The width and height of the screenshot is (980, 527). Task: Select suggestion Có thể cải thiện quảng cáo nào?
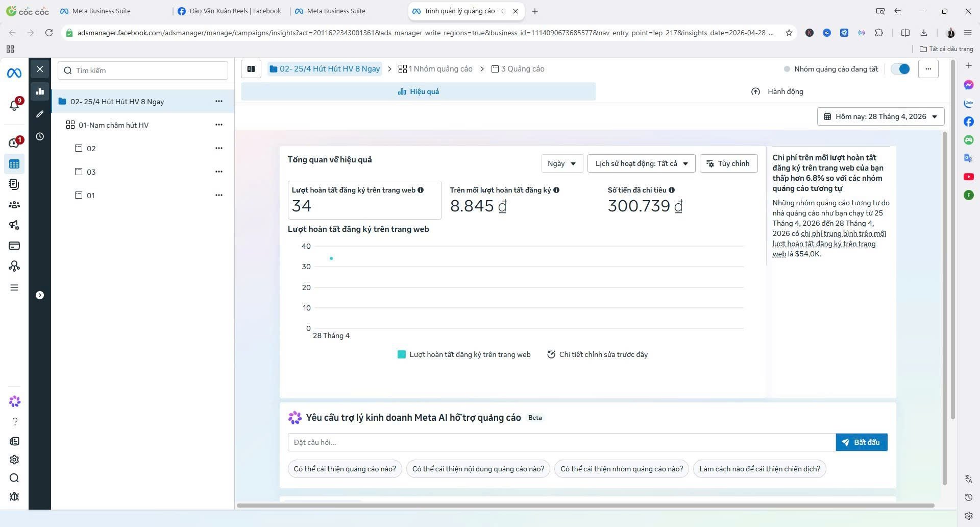pos(345,469)
